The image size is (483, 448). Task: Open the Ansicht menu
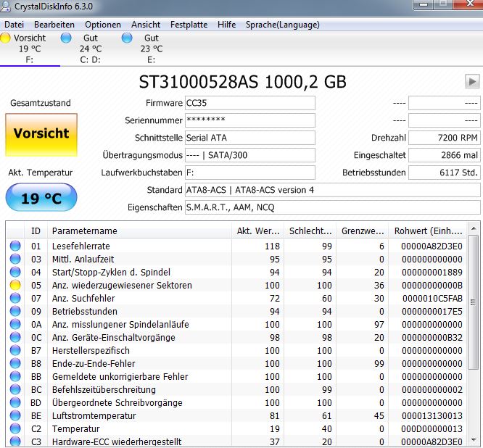point(146,25)
